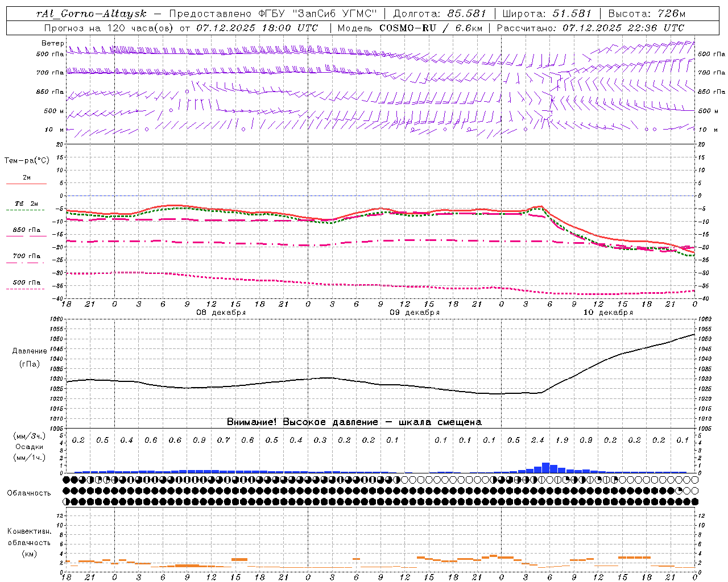Click the 10 декабря date label

[608, 313]
